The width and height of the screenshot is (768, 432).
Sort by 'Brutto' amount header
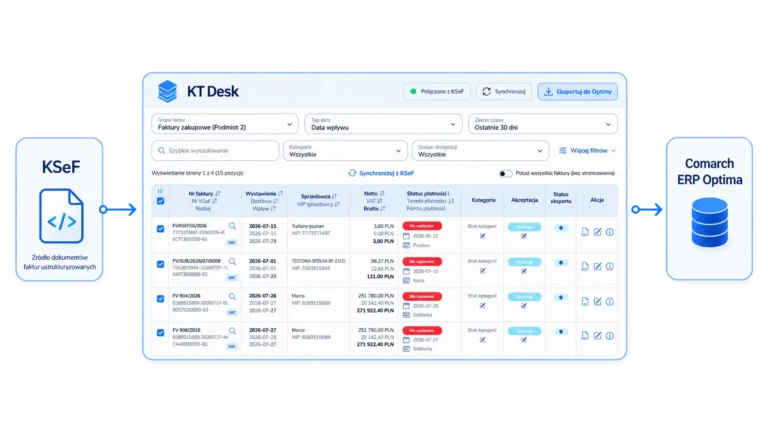click(374, 209)
